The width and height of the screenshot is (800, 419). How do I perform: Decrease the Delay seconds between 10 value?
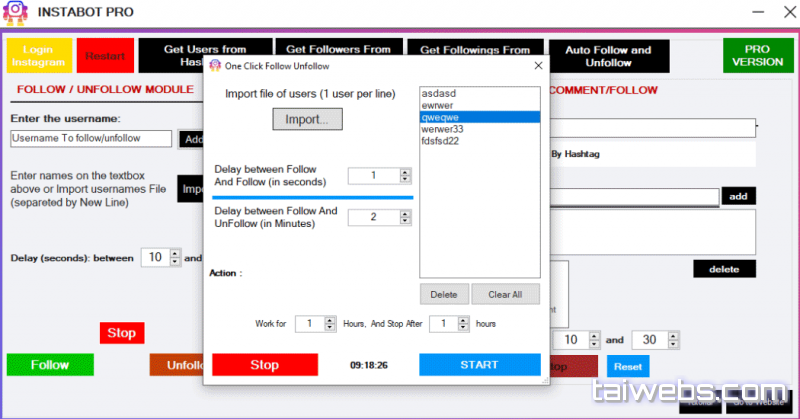pyautogui.click(x=176, y=261)
